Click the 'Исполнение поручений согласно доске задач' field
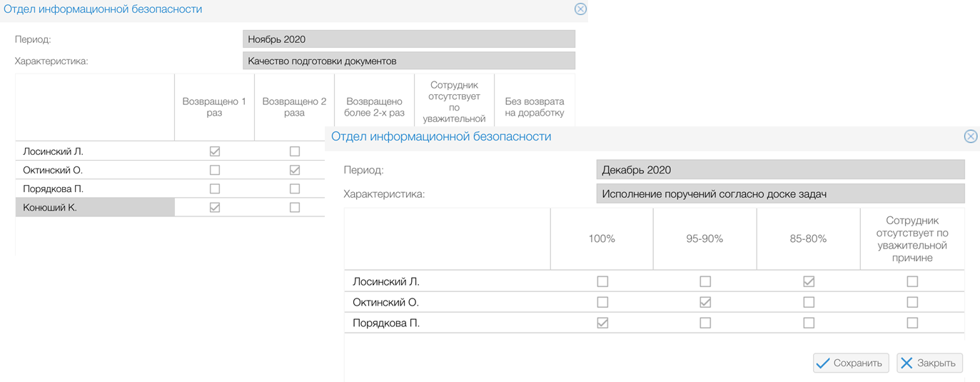Screen dimensions: 980x382 point(779,193)
